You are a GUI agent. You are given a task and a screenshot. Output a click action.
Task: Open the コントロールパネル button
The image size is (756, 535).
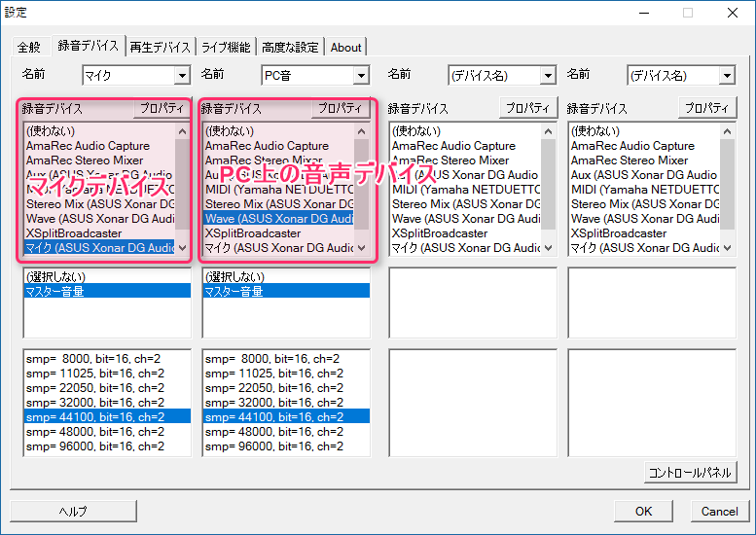click(x=691, y=473)
